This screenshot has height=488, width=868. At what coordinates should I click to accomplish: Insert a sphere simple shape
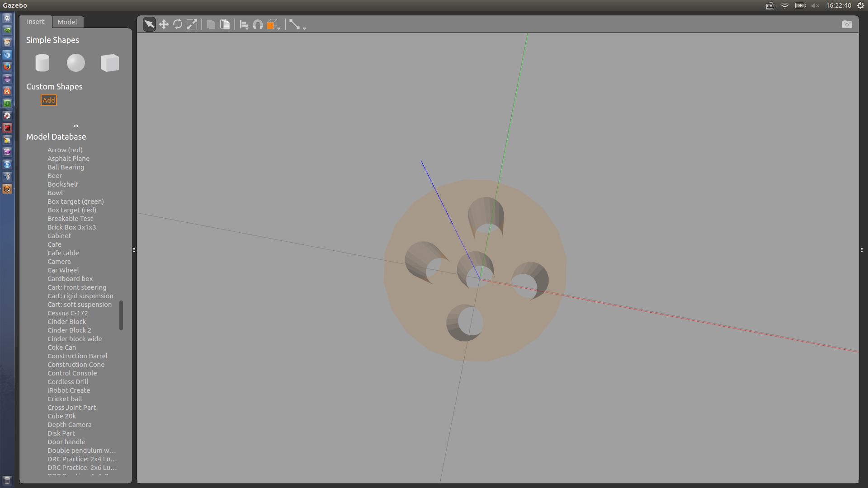(76, 63)
